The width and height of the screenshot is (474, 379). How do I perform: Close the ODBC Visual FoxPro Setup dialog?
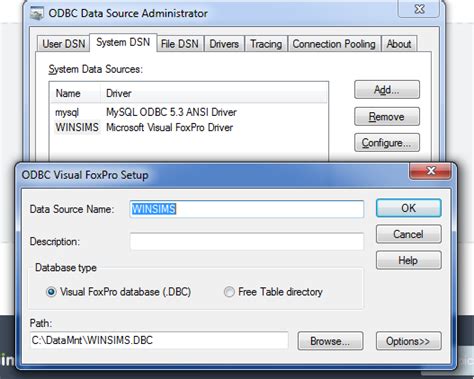tap(431, 171)
